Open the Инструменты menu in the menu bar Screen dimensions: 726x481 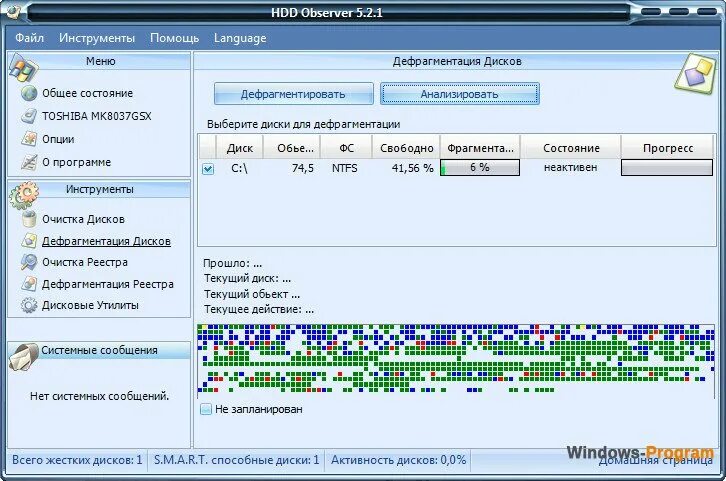tap(97, 38)
